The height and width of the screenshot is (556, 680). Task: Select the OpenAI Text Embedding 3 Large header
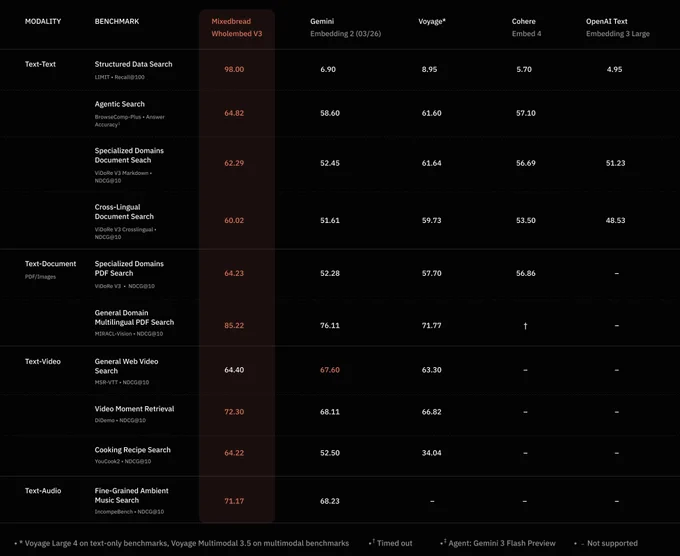click(618, 27)
